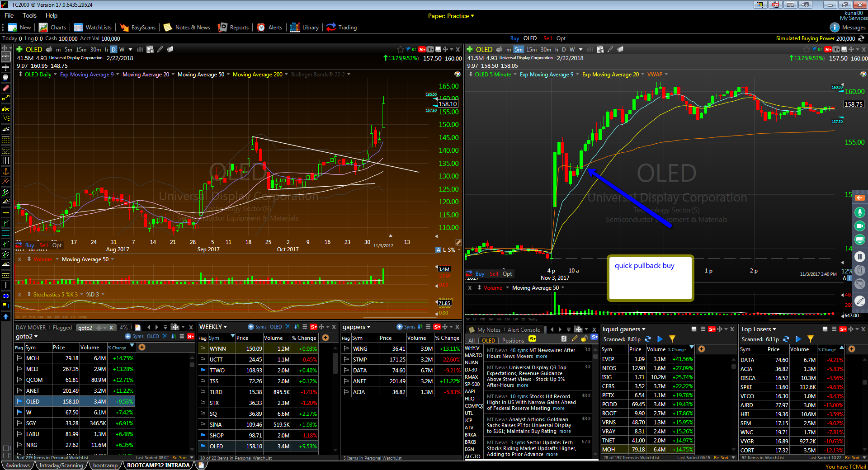Toggle star favorite on the left daily chart
The width and height of the screenshot is (868, 470).
click(x=401, y=49)
